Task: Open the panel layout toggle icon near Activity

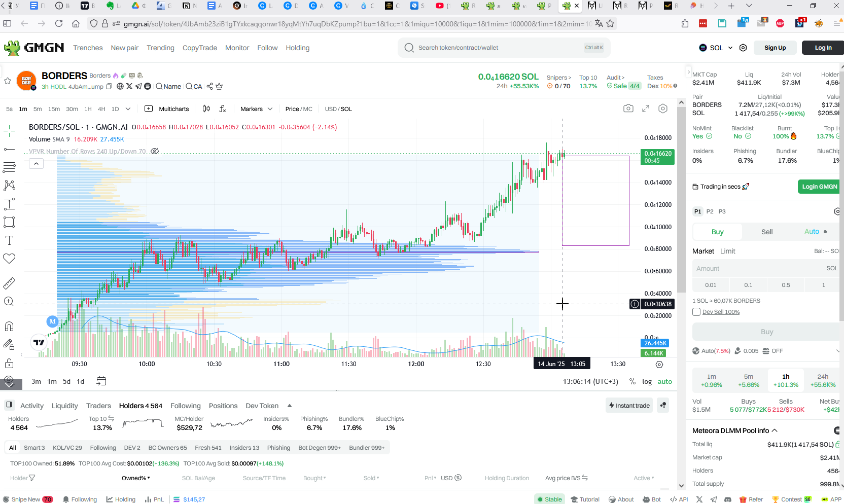Action: 9,405
